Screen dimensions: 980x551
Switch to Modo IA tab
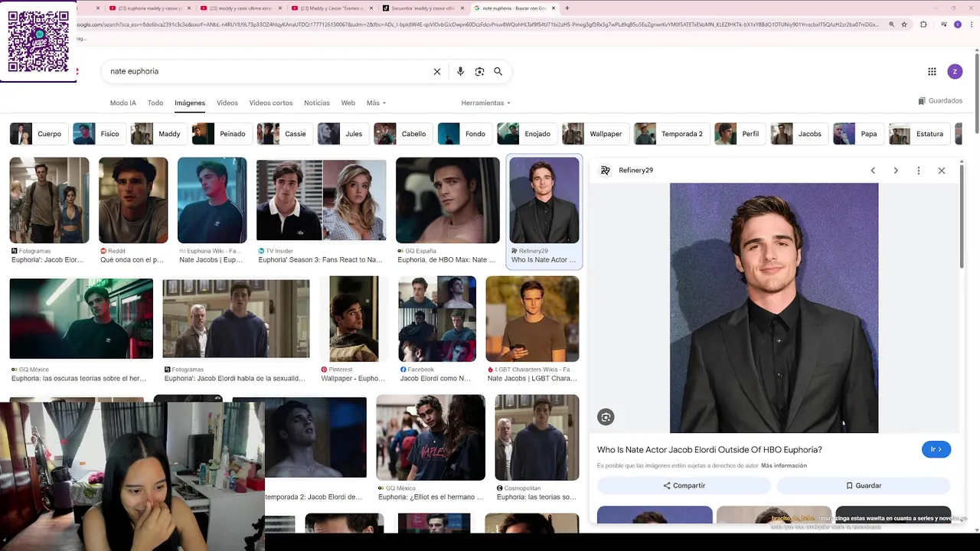pyautogui.click(x=122, y=103)
